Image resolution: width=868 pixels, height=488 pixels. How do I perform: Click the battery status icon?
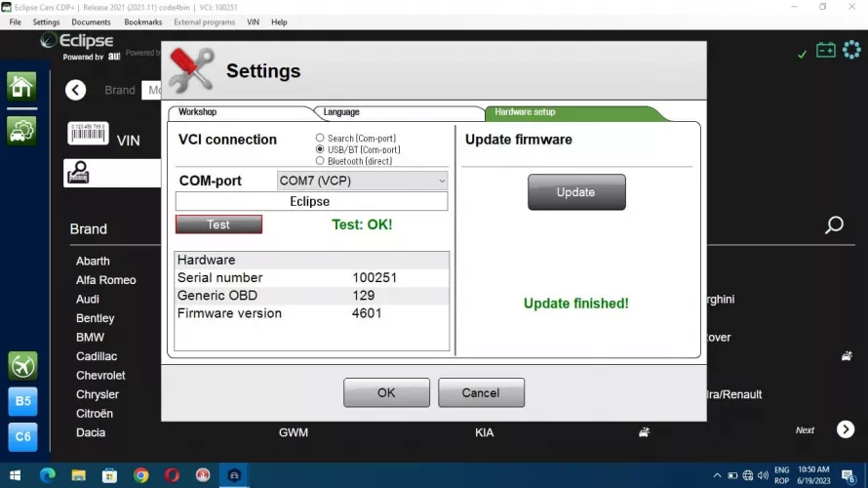[x=825, y=50]
